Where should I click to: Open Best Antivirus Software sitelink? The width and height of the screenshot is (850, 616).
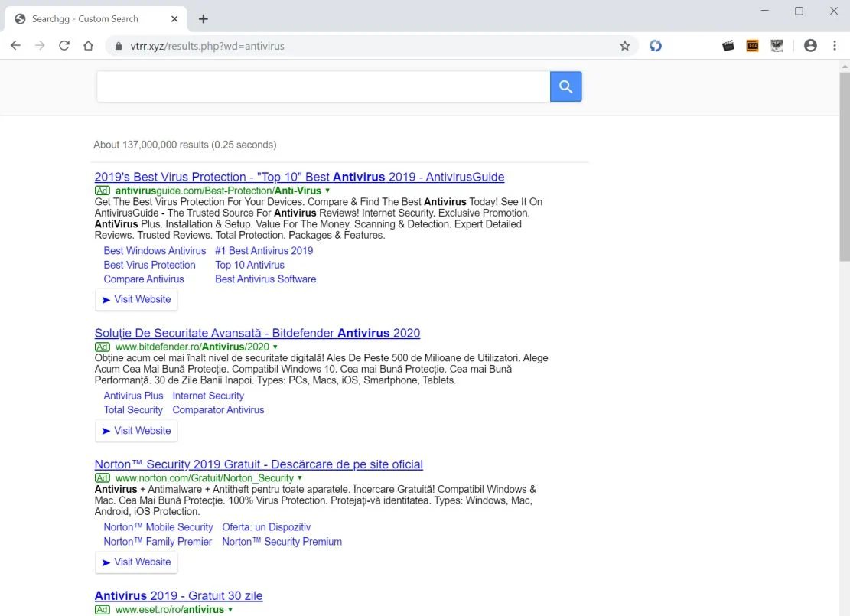click(x=265, y=279)
